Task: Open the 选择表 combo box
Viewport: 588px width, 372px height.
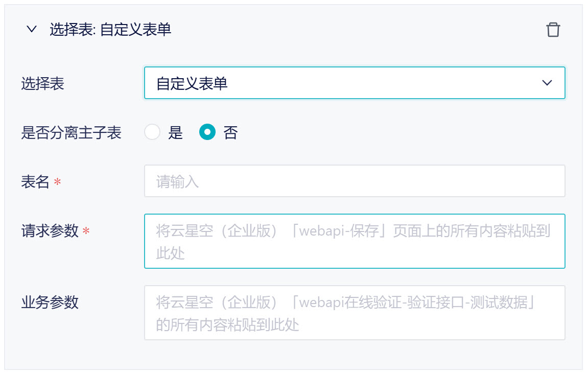Action: point(354,83)
